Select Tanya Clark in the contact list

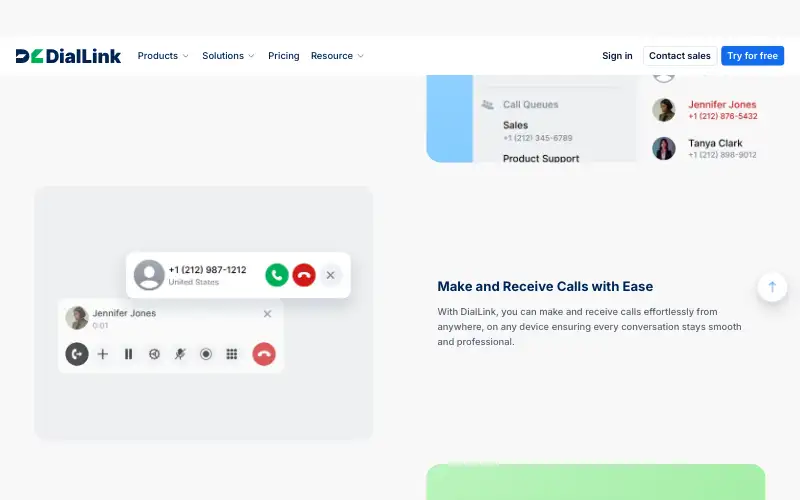(x=715, y=143)
